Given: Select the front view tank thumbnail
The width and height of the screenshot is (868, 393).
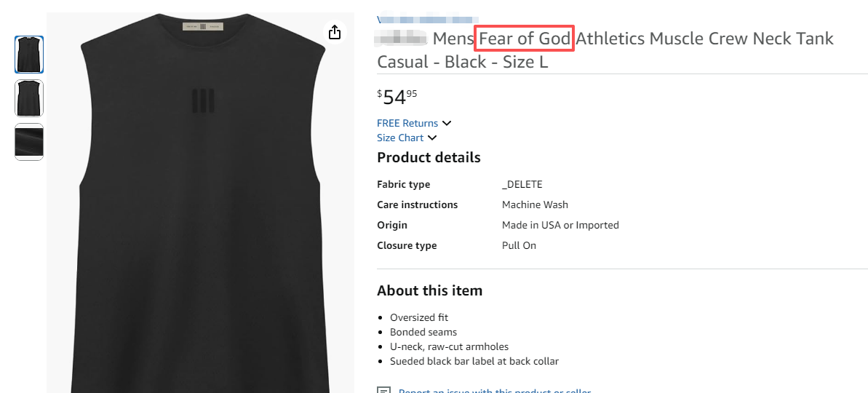Looking at the screenshot, I should [x=29, y=55].
